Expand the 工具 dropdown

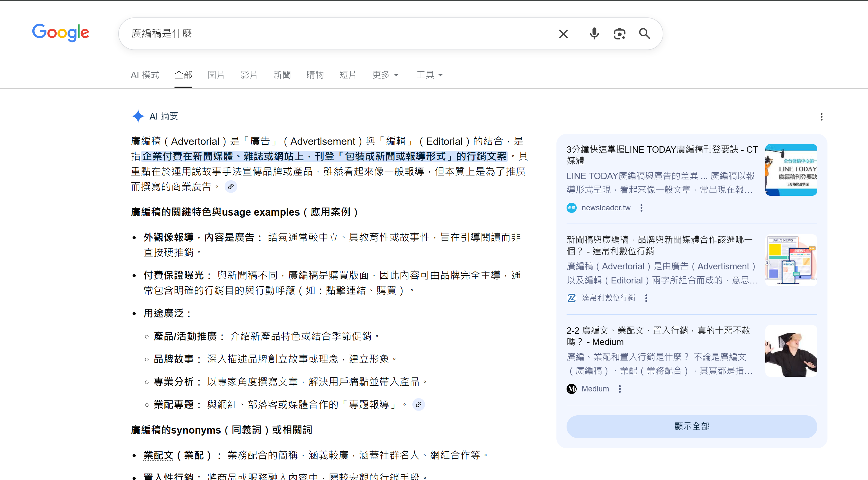tap(429, 75)
